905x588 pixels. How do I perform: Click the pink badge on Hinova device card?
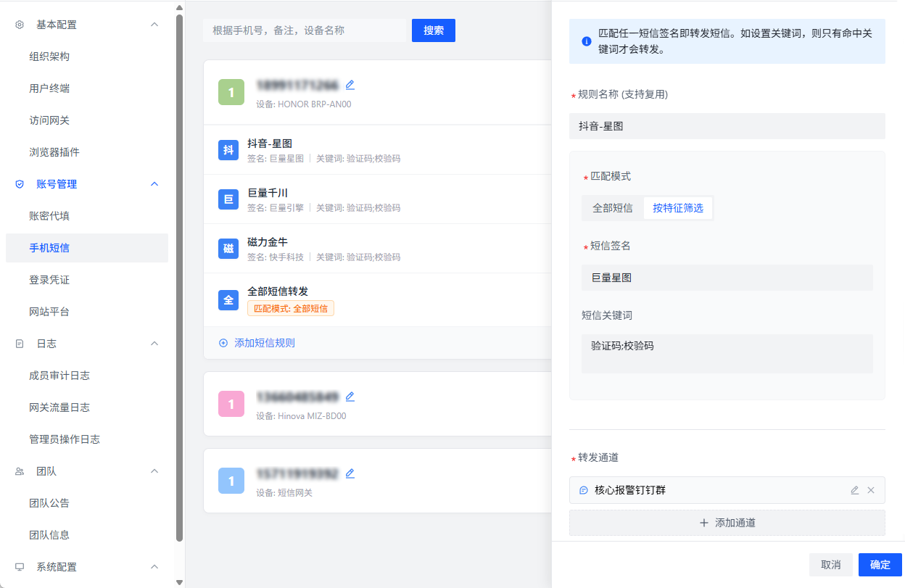[231, 404]
